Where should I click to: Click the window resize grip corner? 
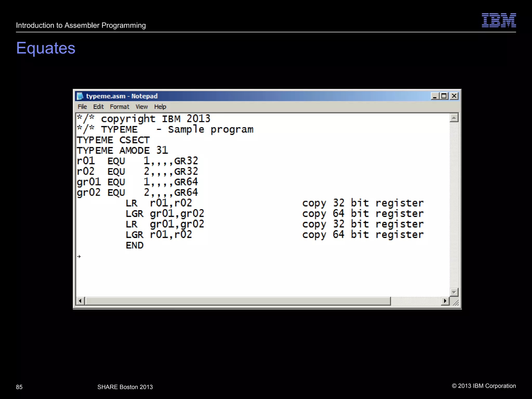coord(455,302)
